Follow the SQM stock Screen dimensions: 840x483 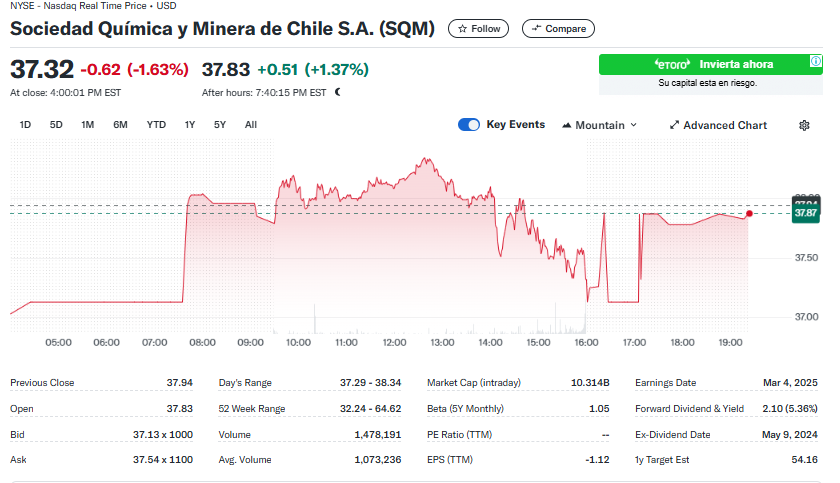click(x=478, y=29)
